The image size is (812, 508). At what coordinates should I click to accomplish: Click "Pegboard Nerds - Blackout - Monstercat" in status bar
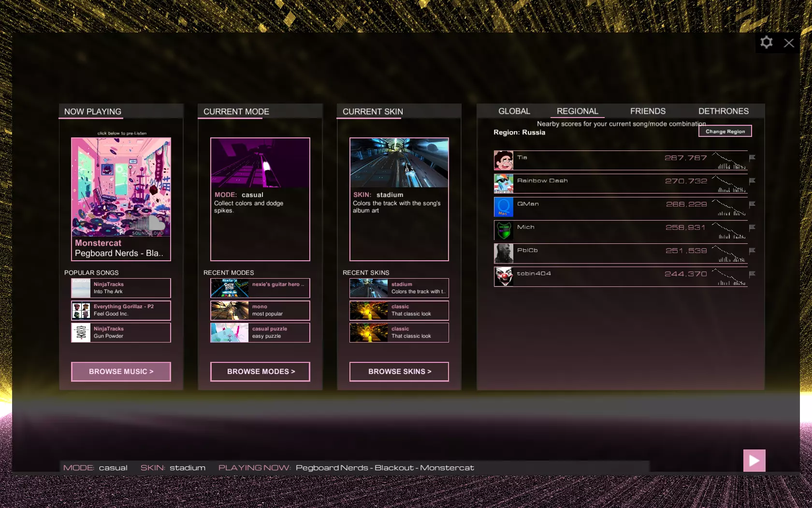[x=385, y=468]
